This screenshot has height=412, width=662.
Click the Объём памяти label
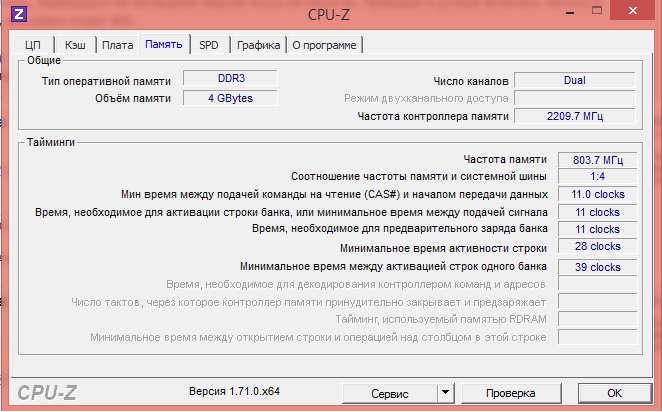click(x=133, y=98)
